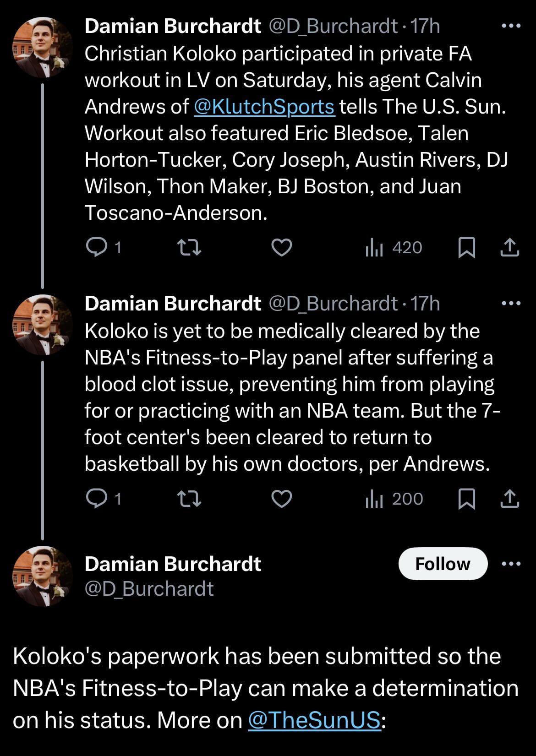
Task: Open more options on second tweet
Action: pos(511,304)
